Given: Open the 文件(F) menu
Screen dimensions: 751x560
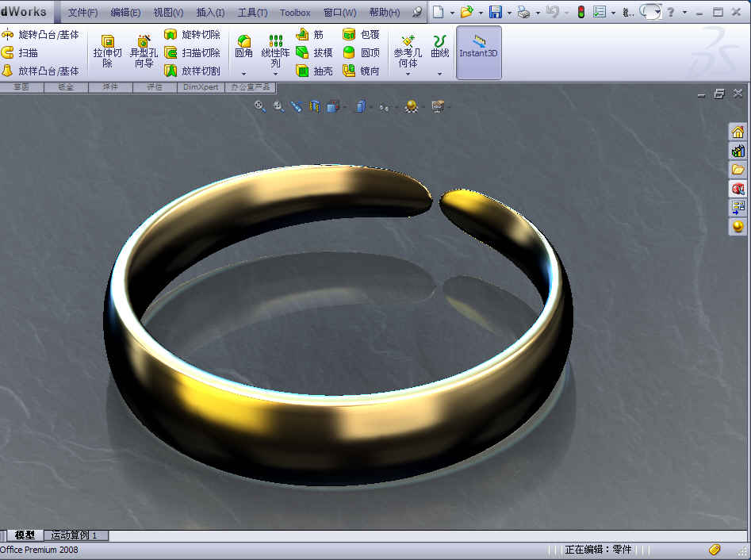Looking at the screenshot, I should click(x=82, y=13).
